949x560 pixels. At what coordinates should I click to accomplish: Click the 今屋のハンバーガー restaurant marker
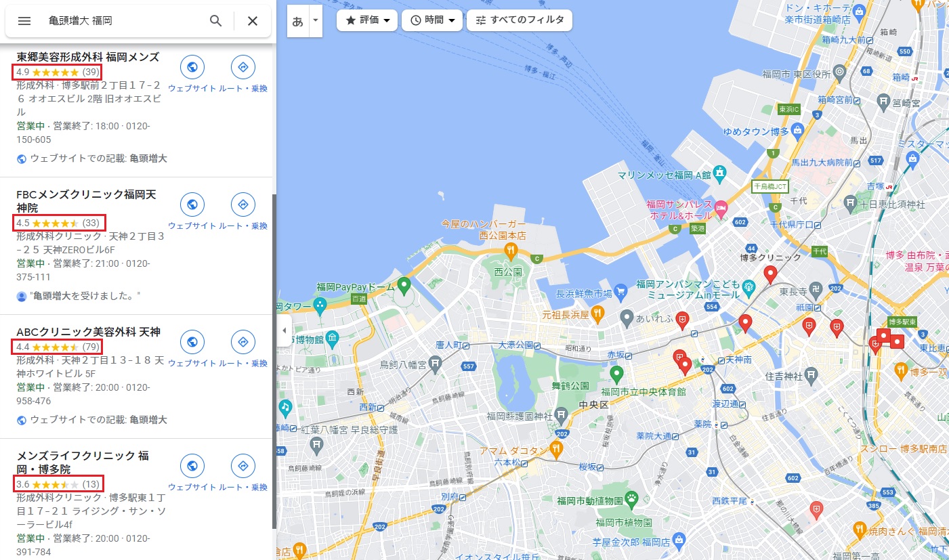click(511, 251)
